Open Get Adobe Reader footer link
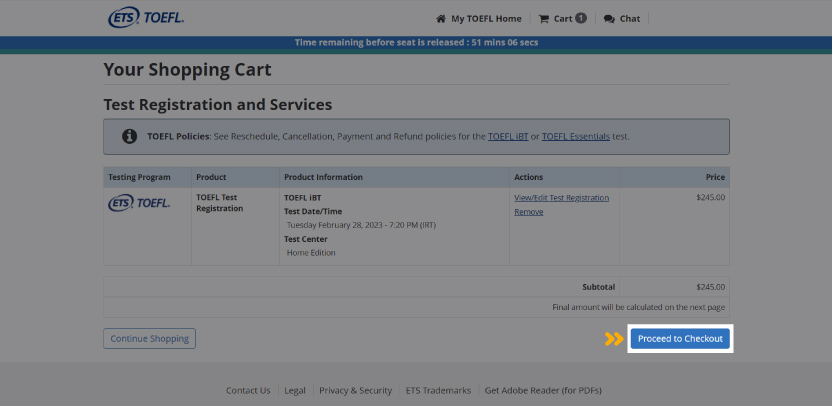This screenshot has height=406, width=832. (543, 390)
